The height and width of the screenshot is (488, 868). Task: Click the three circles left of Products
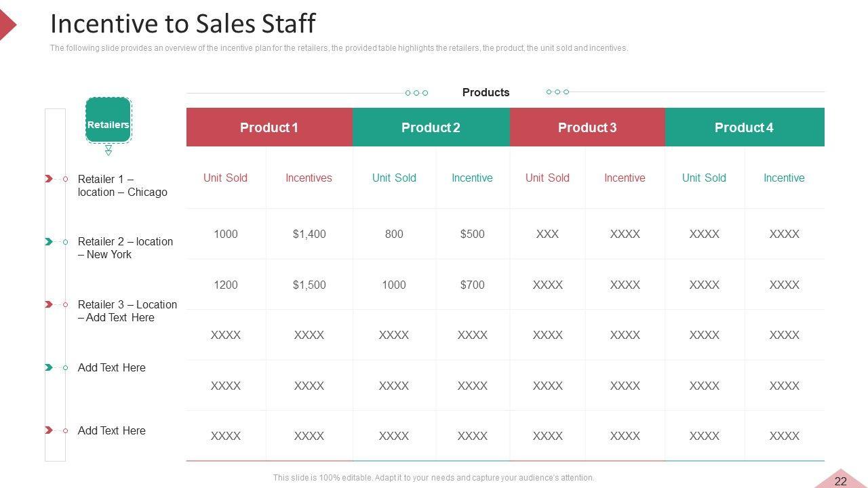tap(416, 93)
